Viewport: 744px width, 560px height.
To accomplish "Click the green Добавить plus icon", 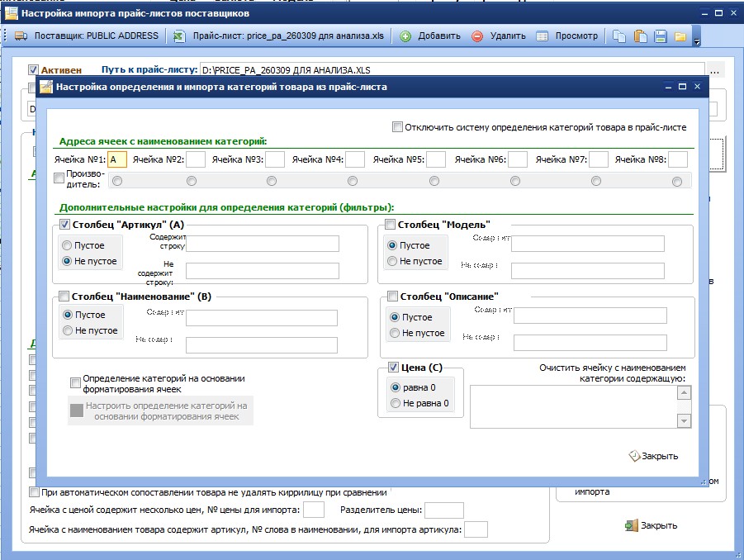I will [405, 36].
